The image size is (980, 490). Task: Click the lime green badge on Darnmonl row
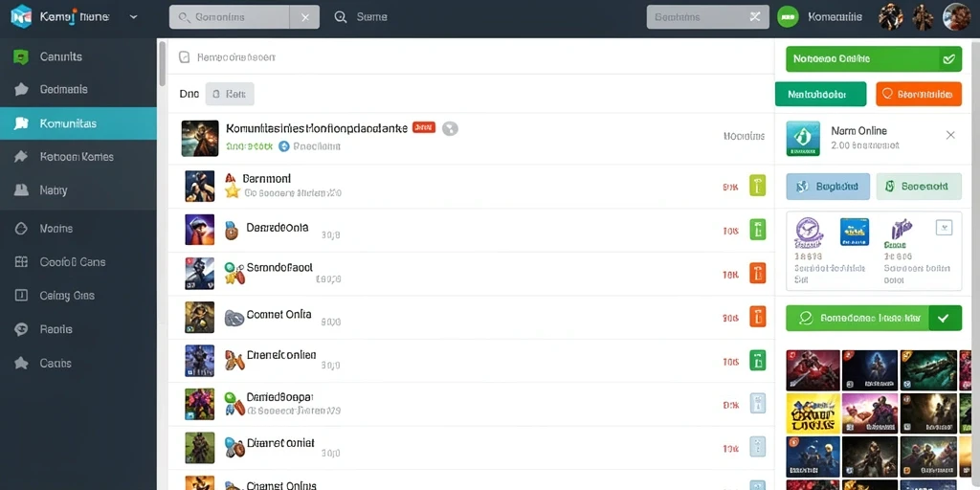[757, 187]
